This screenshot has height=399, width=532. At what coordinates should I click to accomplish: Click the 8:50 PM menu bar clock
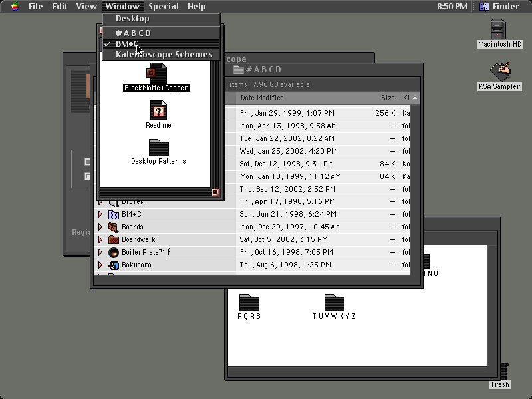(x=452, y=7)
